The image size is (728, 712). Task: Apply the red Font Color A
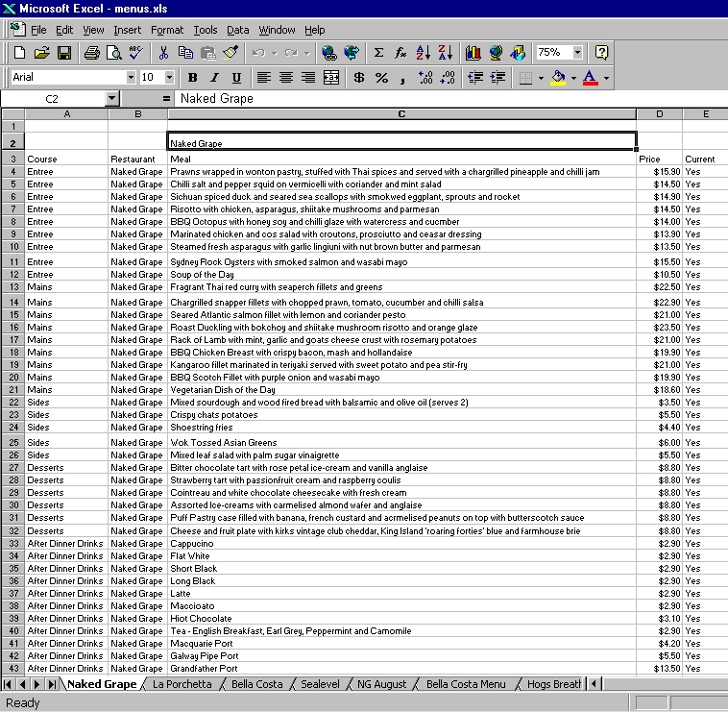pos(590,78)
